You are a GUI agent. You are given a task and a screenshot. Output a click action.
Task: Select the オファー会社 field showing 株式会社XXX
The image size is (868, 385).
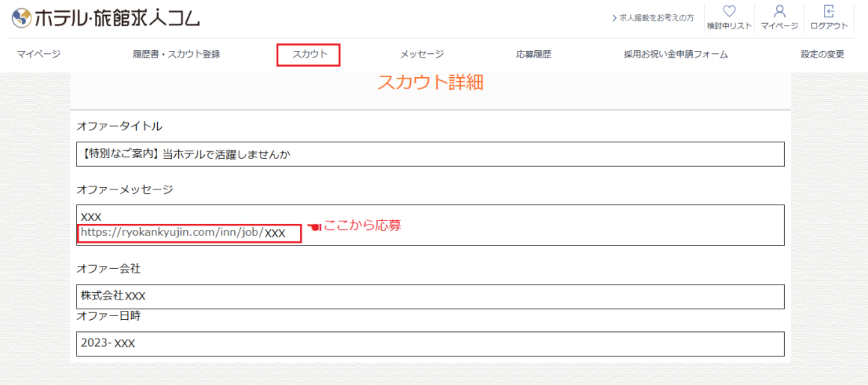430,296
